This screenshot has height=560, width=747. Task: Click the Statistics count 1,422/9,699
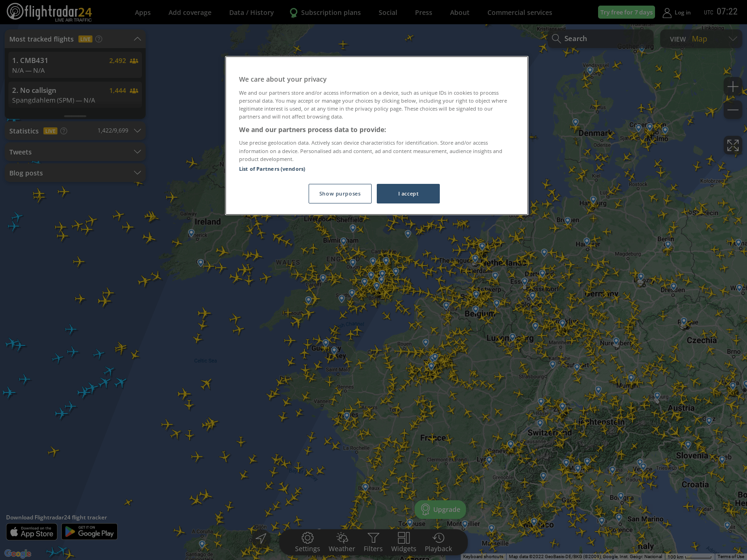[x=113, y=131]
